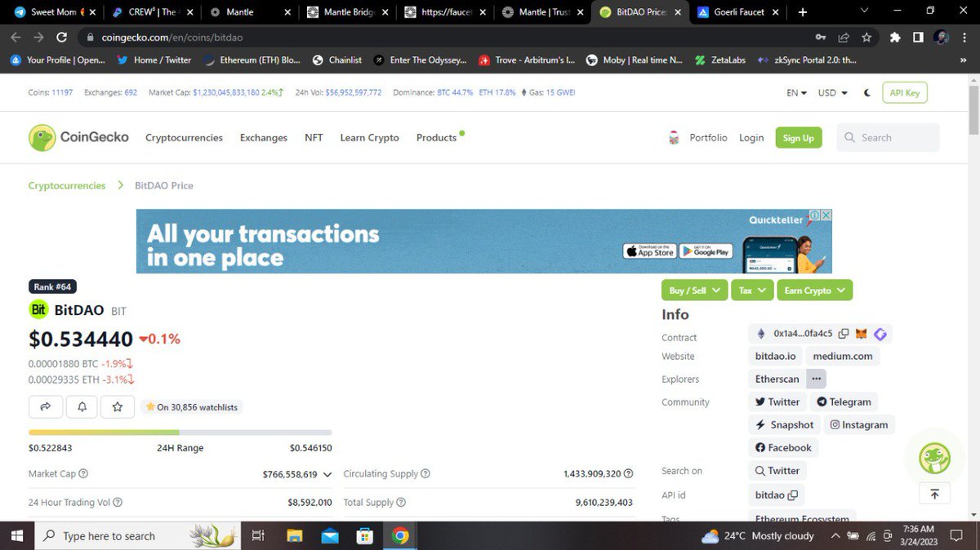
Task: Open Chrome extensions puzzle icon
Action: (x=895, y=38)
